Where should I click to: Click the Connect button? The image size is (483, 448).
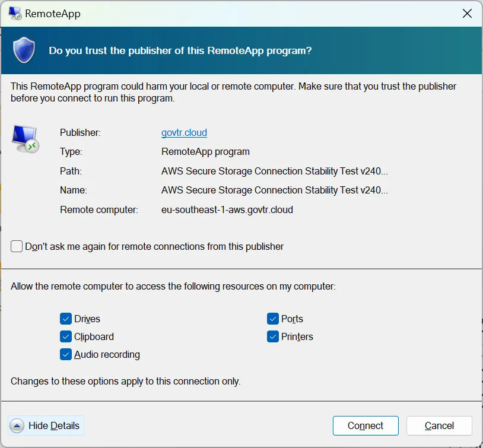pyautogui.click(x=366, y=425)
